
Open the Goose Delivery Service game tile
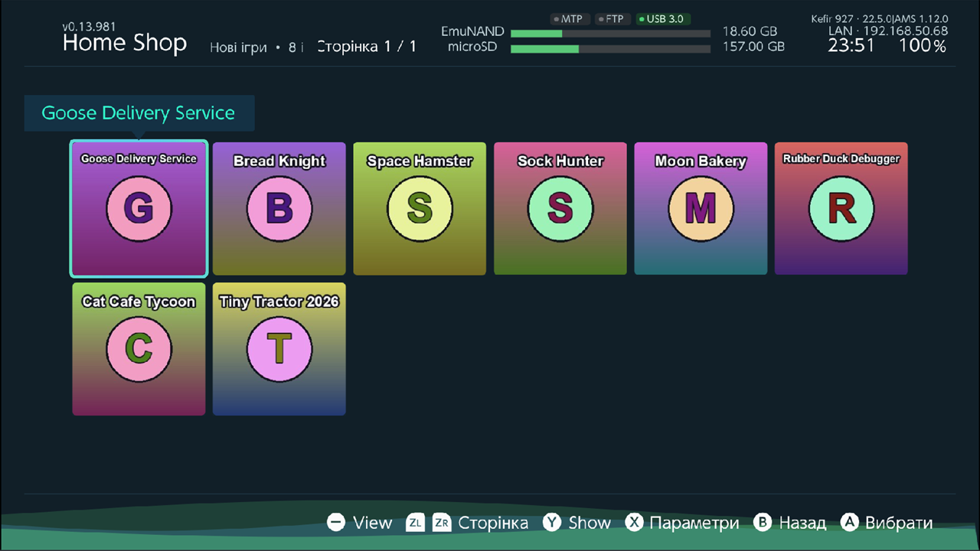[x=139, y=209]
